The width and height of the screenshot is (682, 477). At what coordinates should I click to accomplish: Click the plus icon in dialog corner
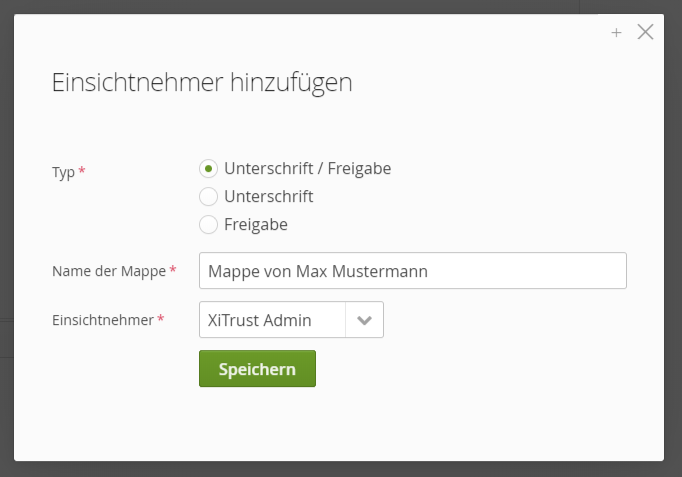[616, 33]
